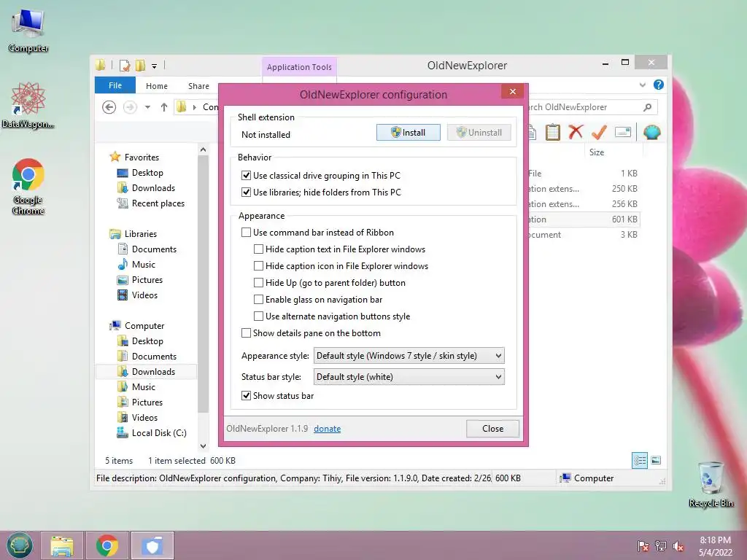747x560 pixels.
Task: Switch to details view icon in status bar
Action: click(640, 460)
